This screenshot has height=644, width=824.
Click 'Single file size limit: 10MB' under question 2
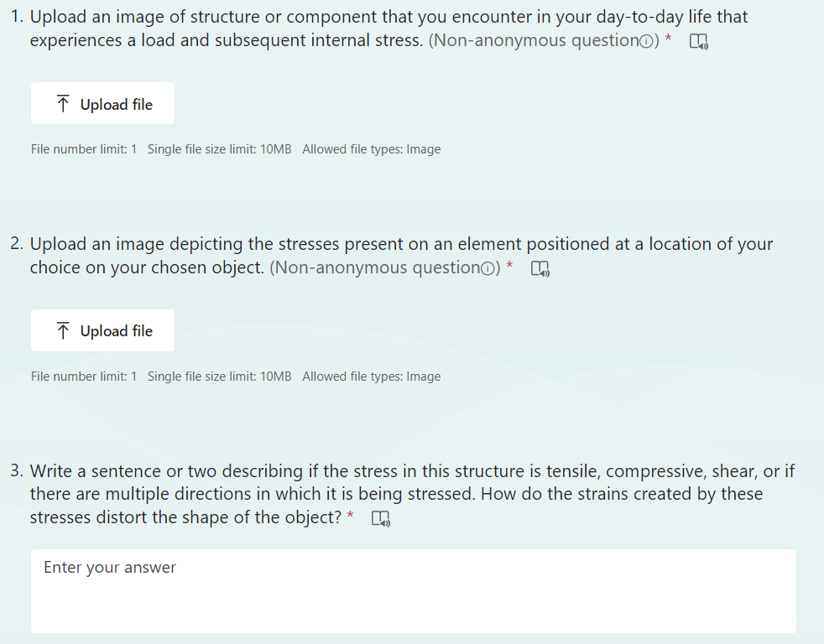pos(219,376)
